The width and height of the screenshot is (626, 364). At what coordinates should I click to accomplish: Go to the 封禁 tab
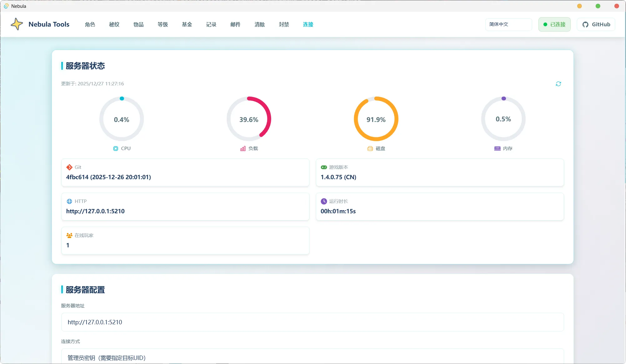coord(284,24)
